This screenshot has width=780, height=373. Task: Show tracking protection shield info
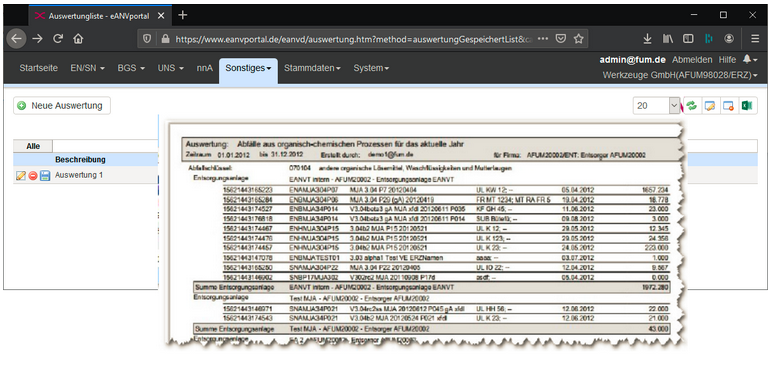[147, 39]
